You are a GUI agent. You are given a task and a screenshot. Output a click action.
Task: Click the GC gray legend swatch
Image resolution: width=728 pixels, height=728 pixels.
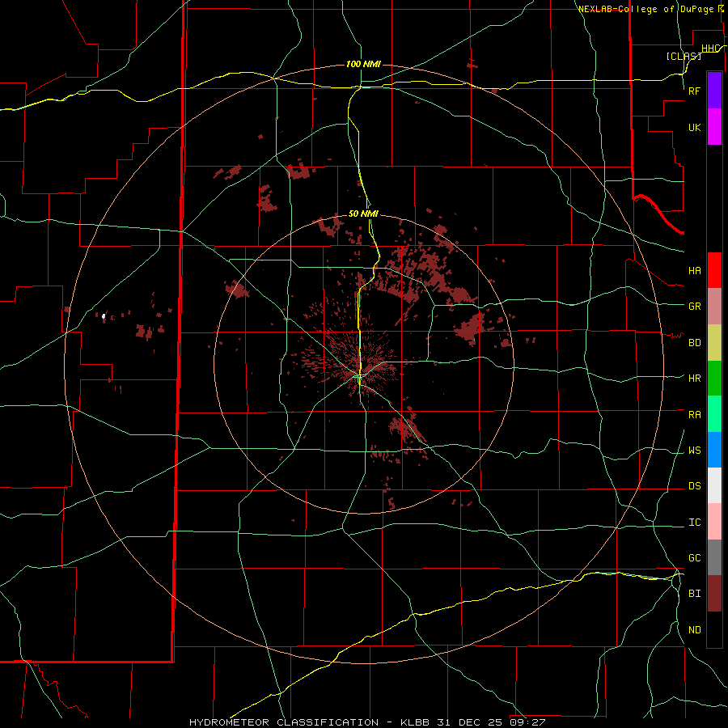[x=714, y=557]
